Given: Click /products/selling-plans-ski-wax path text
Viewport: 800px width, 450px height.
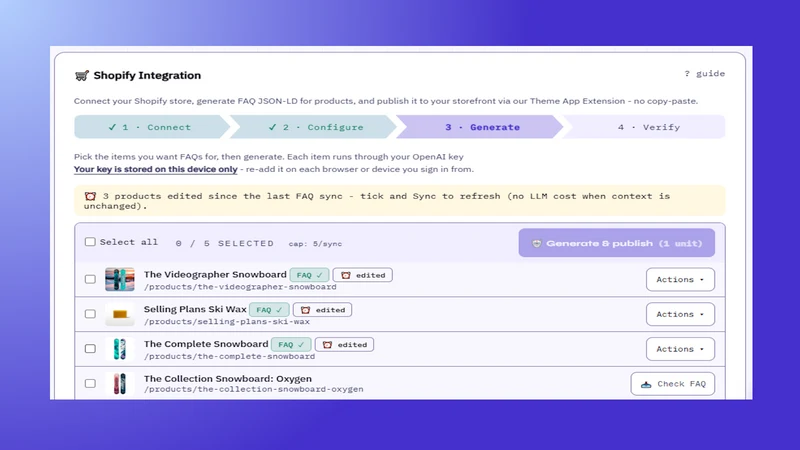Looking at the screenshot, I should pos(227,321).
